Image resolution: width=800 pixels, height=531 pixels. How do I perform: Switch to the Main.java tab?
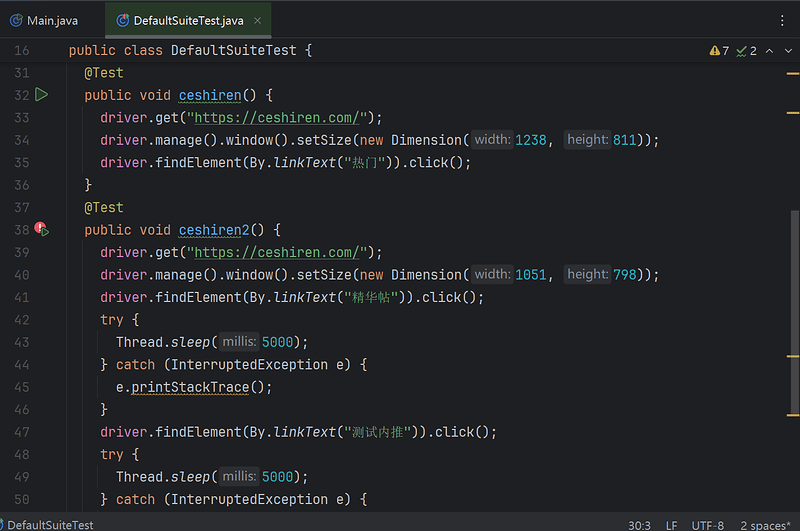tap(52, 20)
